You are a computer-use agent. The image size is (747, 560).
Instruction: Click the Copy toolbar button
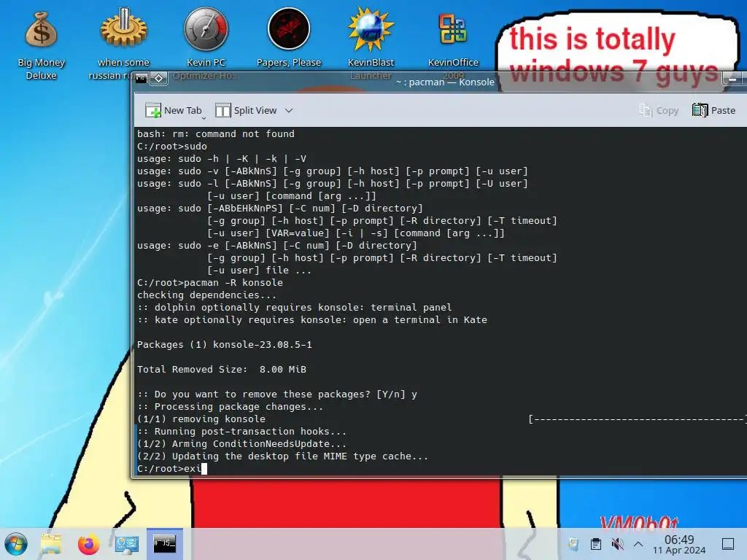(x=659, y=111)
